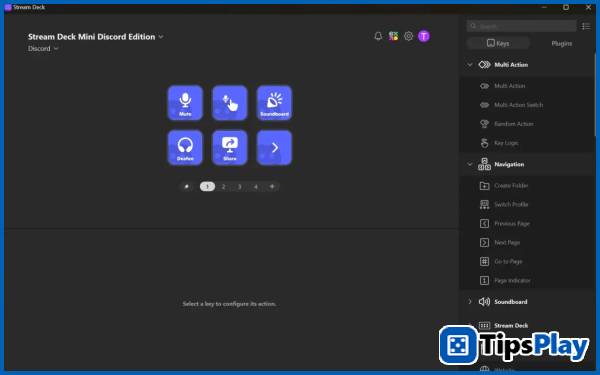Open the notifications bell
Image resolution: width=600 pixels, height=375 pixels.
pos(378,36)
